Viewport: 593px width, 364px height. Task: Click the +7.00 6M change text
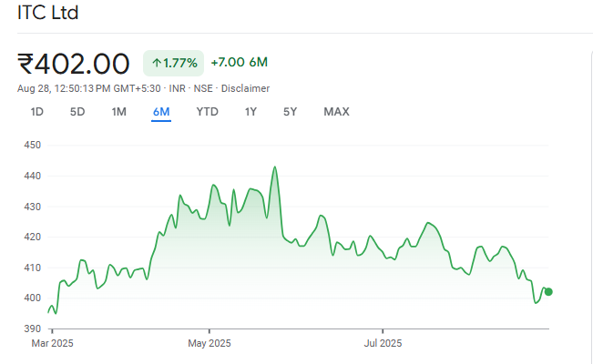pyautogui.click(x=239, y=63)
